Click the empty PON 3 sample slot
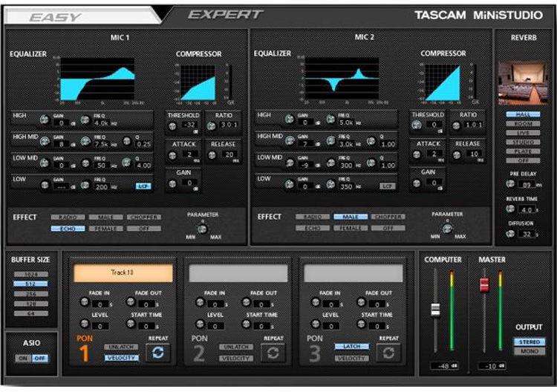This screenshot has height=392, width=557. [354, 272]
